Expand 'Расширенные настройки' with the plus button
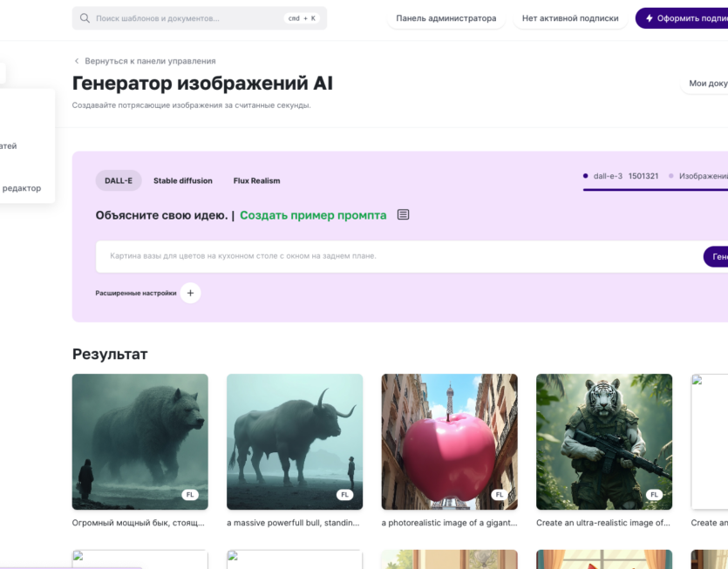The width and height of the screenshot is (728, 569). click(190, 293)
